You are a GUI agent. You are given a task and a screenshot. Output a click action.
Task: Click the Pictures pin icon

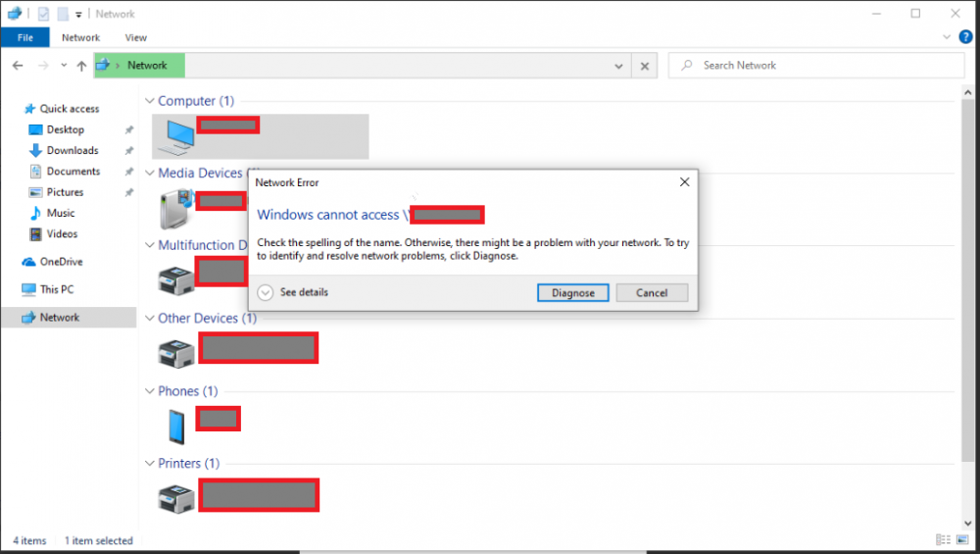pos(128,192)
